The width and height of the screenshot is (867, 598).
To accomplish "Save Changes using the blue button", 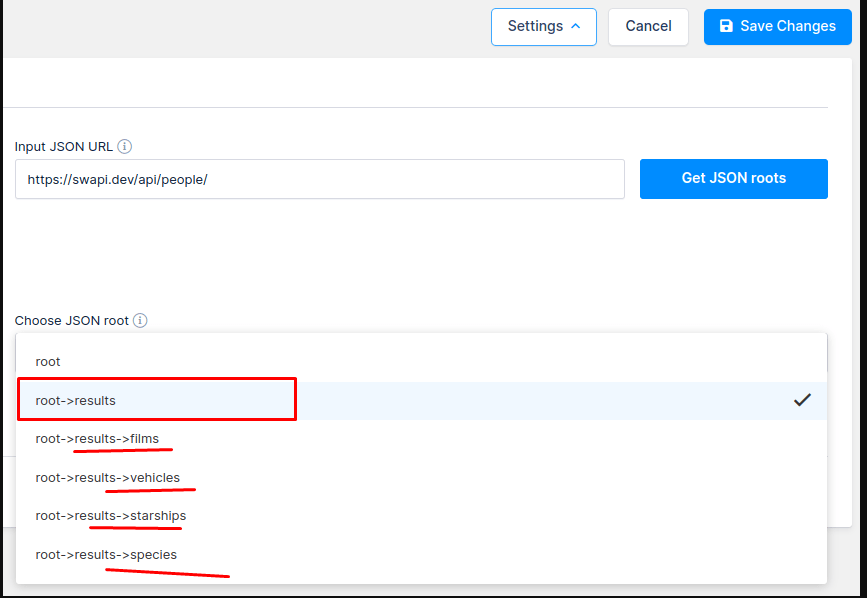I will (x=777, y=27).
